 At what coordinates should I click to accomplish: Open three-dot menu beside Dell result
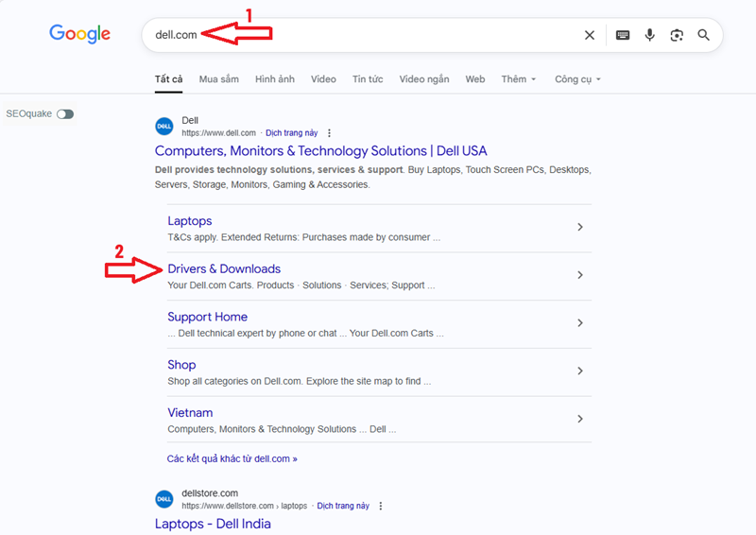point(330,133)
